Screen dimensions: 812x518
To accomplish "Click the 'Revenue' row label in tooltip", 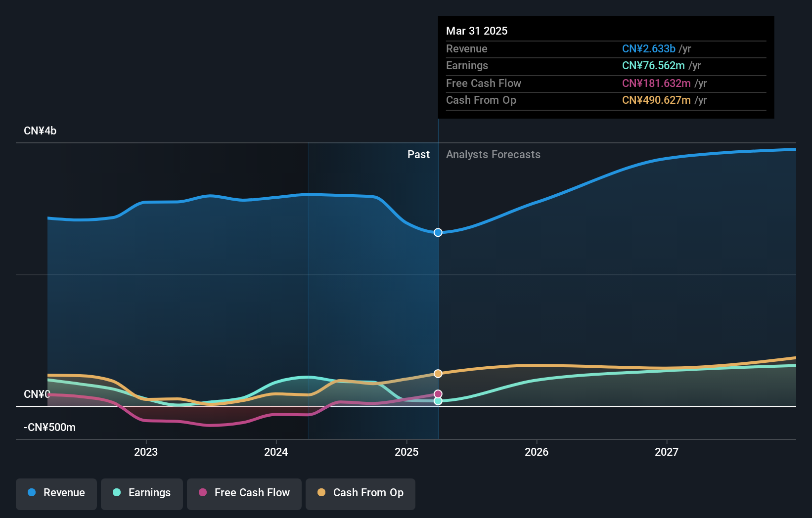I will click(466, 49).
